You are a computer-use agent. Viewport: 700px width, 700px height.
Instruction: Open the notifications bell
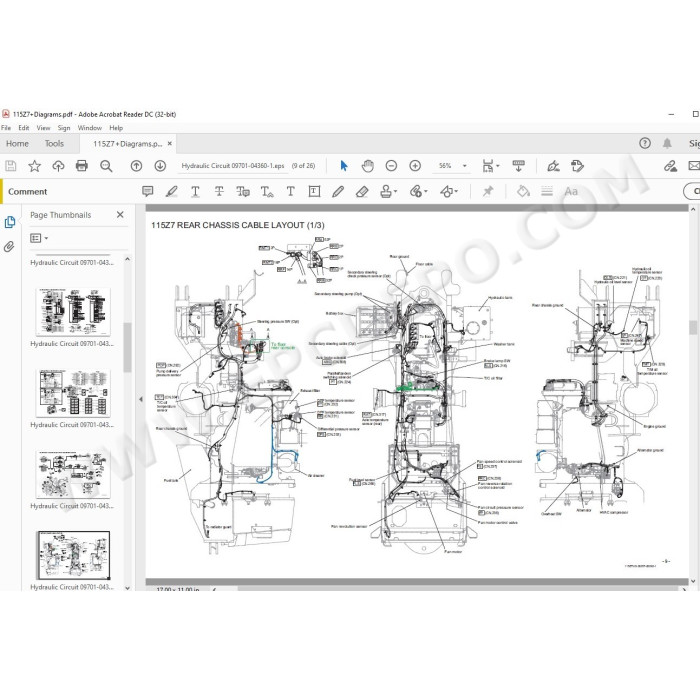point(667,143)
